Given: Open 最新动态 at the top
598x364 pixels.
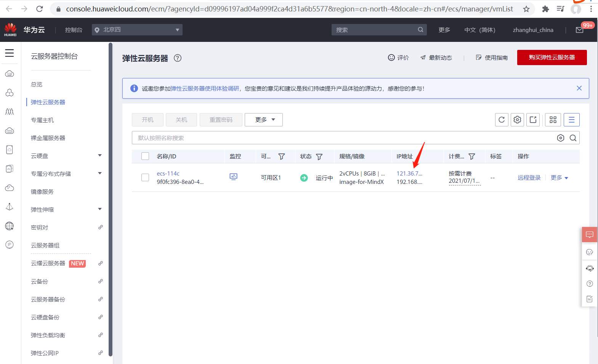Looking at the screenshot, I should [436, 57].
